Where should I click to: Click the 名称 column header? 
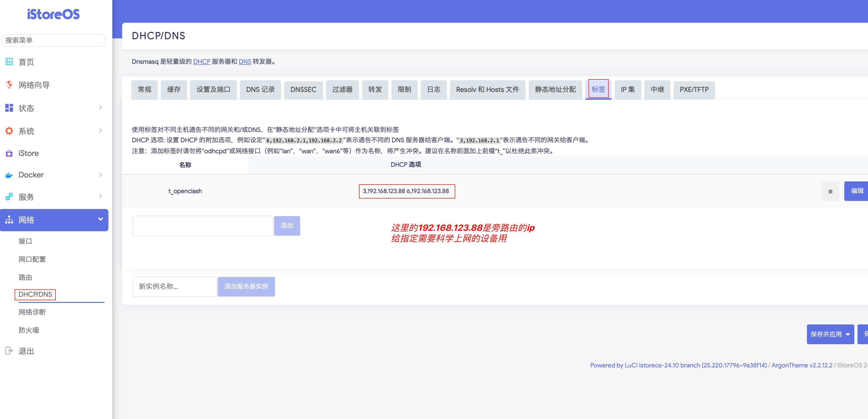[x=185, y=165]
